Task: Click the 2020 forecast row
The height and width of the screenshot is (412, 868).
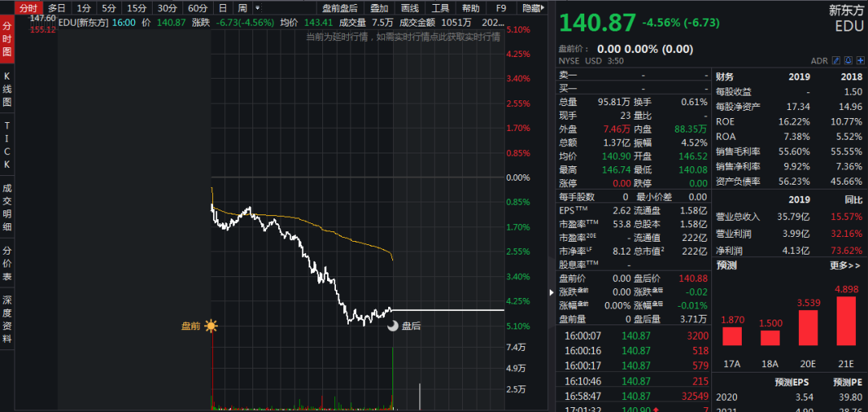Action: coord(789,397)
